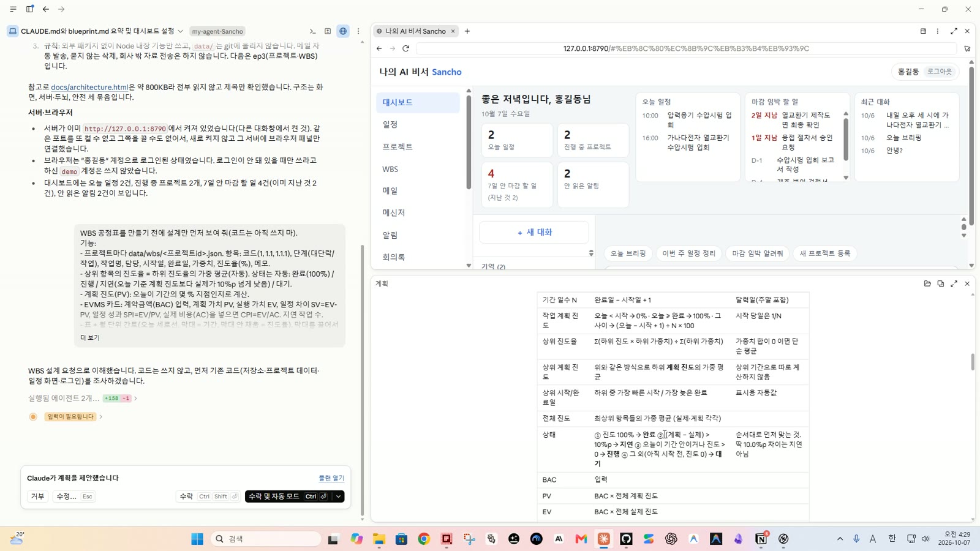Start a new chat with + 새 대화

tap(534, 233)
